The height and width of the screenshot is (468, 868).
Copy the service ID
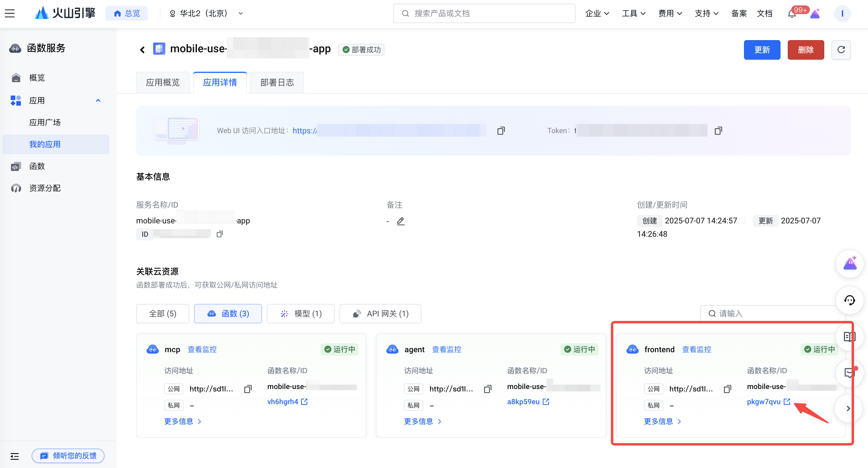click(x=219, y=234)
